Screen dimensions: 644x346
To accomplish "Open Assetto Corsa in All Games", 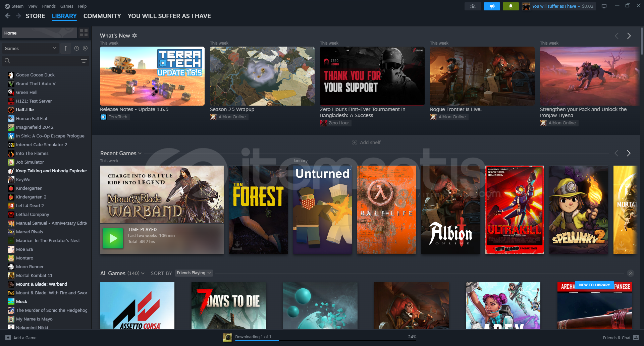I will click(x=137, y=305).
